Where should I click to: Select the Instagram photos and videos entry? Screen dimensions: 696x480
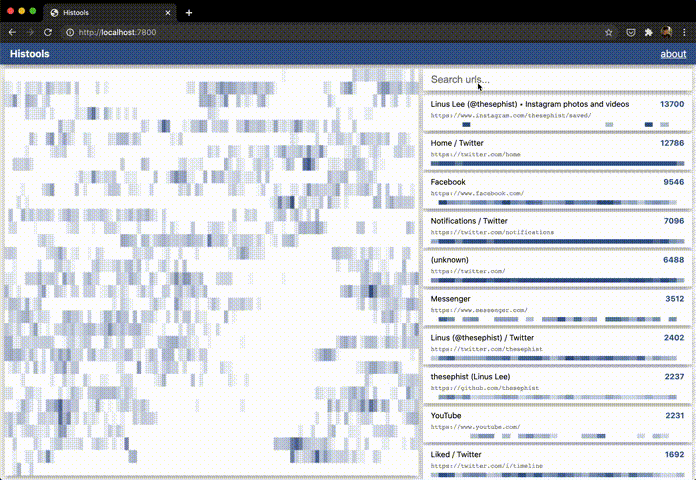coord(557,113)
